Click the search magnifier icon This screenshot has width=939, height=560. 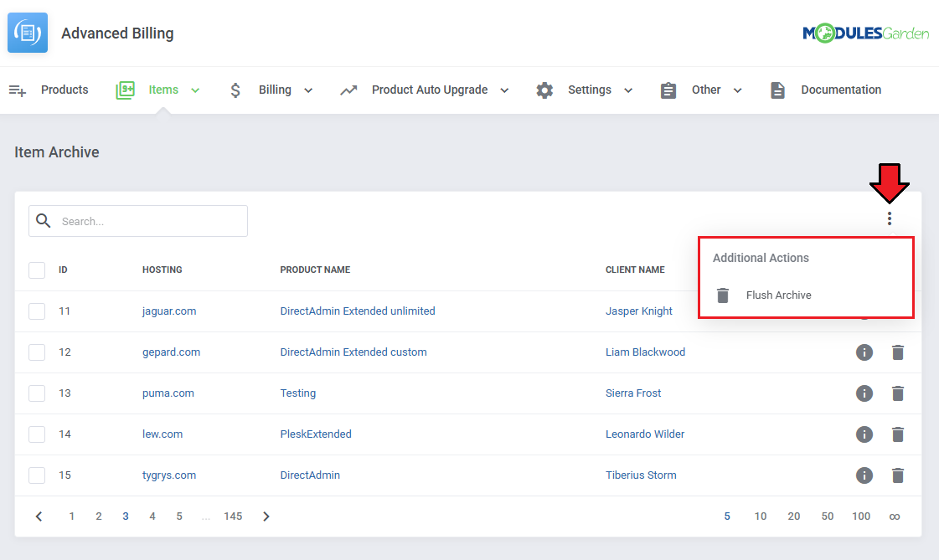pyautogui.click(x=43, y=221)
